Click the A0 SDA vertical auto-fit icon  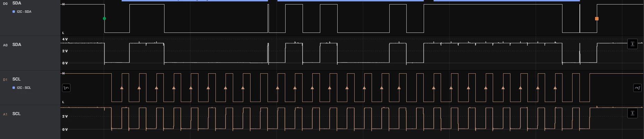tap(633, 44)
